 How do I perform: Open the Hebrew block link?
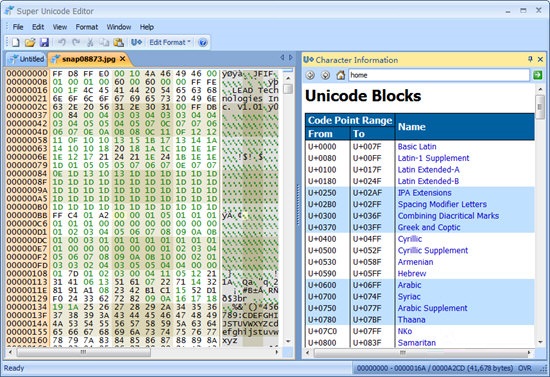click(412, 274)
